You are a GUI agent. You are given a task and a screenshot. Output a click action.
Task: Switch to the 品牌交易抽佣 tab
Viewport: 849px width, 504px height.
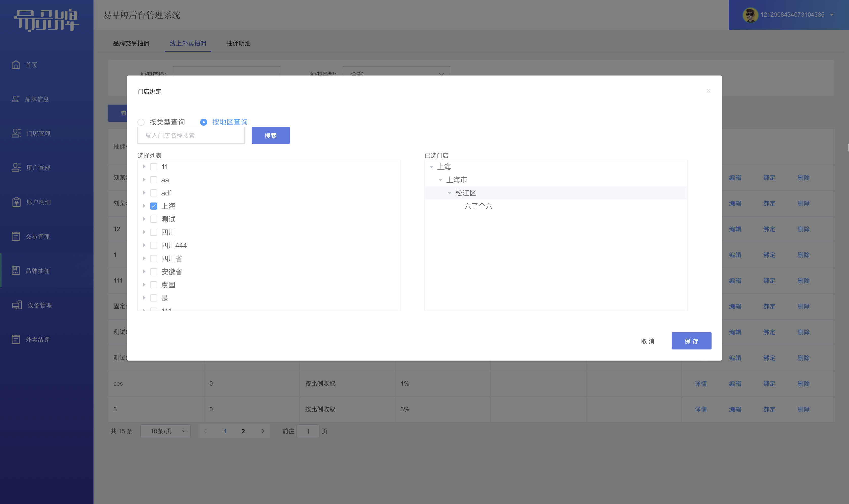pyautogui.click(x=131, y=43)
